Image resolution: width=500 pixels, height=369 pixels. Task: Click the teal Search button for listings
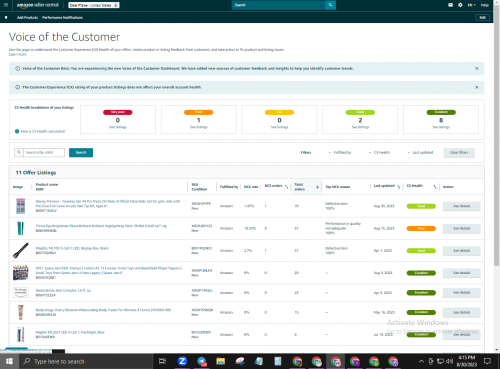[81, 152]
